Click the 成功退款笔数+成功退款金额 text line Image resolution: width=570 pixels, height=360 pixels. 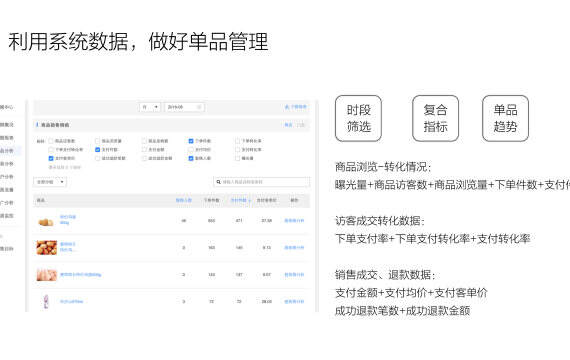[402, 311]
